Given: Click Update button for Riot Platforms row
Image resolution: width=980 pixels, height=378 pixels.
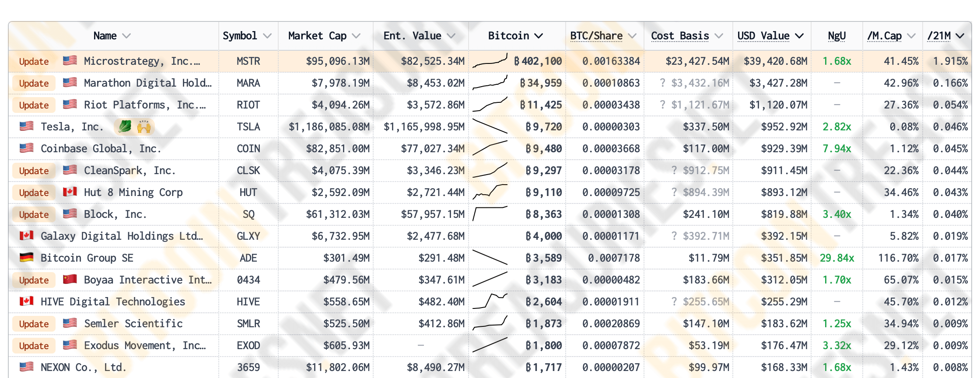Looking at the screenshot, I should click(34, 105).
